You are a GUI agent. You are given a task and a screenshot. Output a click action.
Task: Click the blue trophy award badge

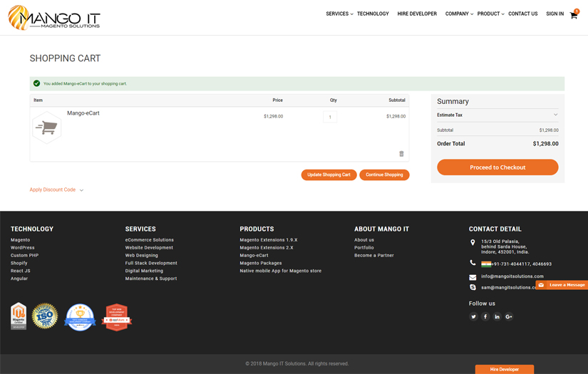(80, 317)
